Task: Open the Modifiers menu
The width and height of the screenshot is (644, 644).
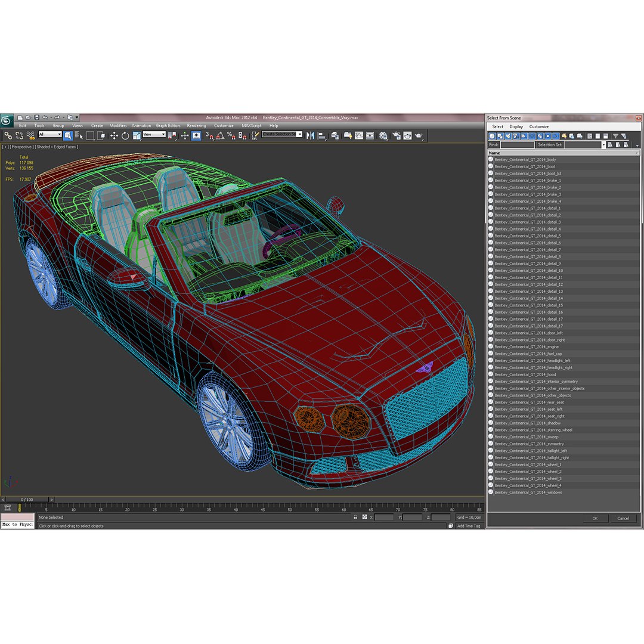Action: pyautogui.click(x=118, y=126)
